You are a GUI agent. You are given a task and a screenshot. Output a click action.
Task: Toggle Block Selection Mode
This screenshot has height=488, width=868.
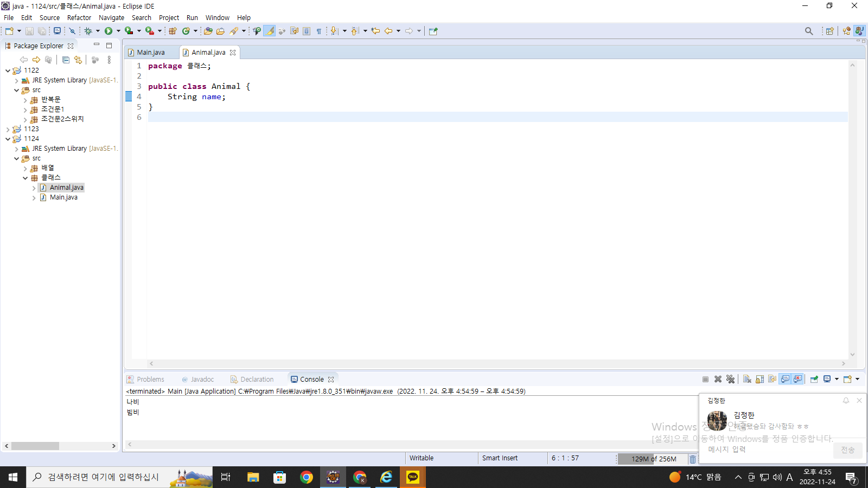tap(307, 31)
